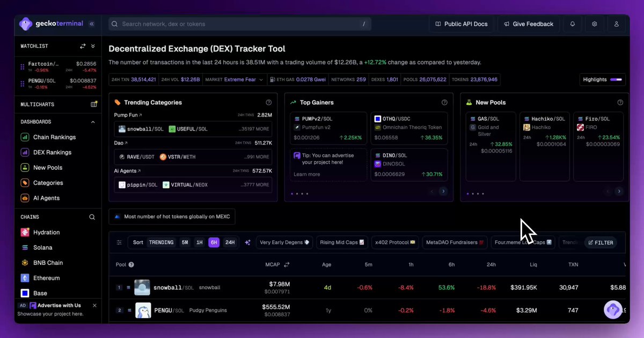Collapse the sidebar with the double chevron

coord(91,24)
